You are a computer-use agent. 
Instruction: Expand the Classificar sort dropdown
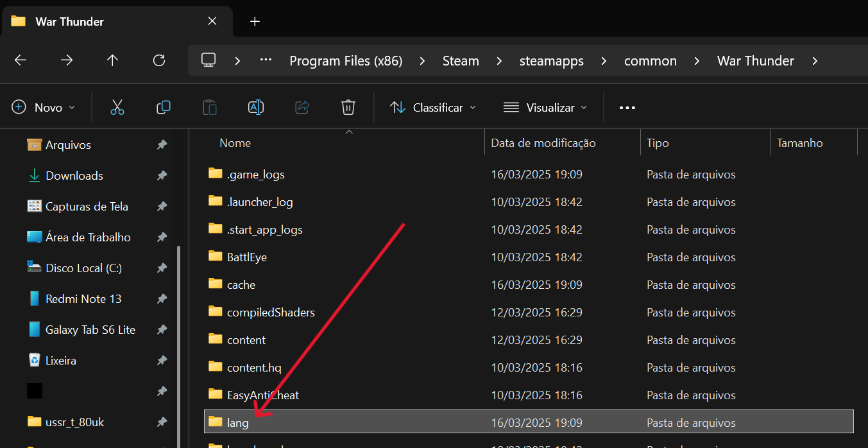coord(433,107)
